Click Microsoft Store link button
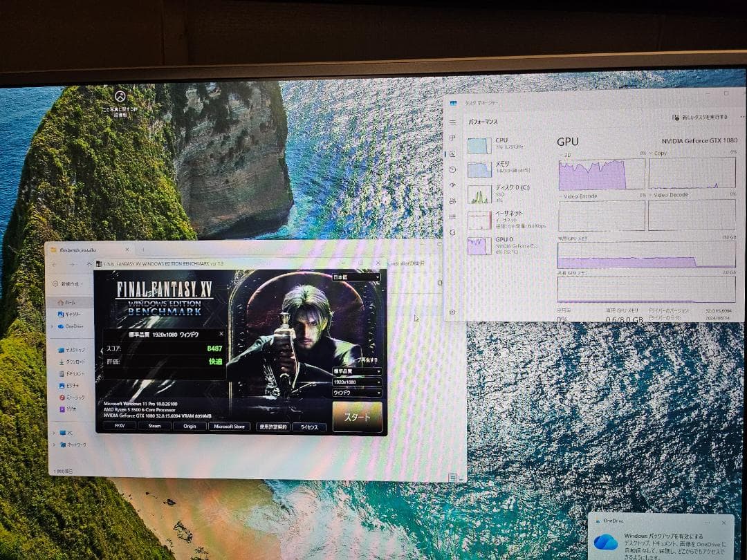The height and width of the screenshot is (560, 747). (229, 427)
